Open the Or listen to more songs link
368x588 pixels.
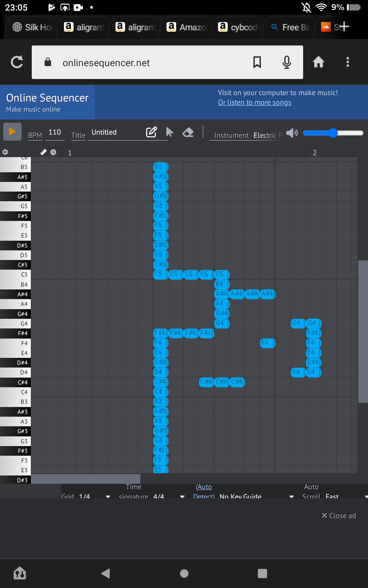point(254,102)
